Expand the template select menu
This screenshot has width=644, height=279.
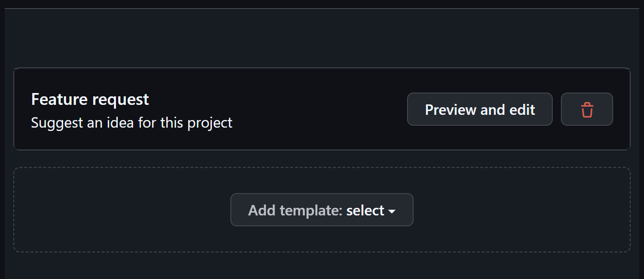(322, 210)
